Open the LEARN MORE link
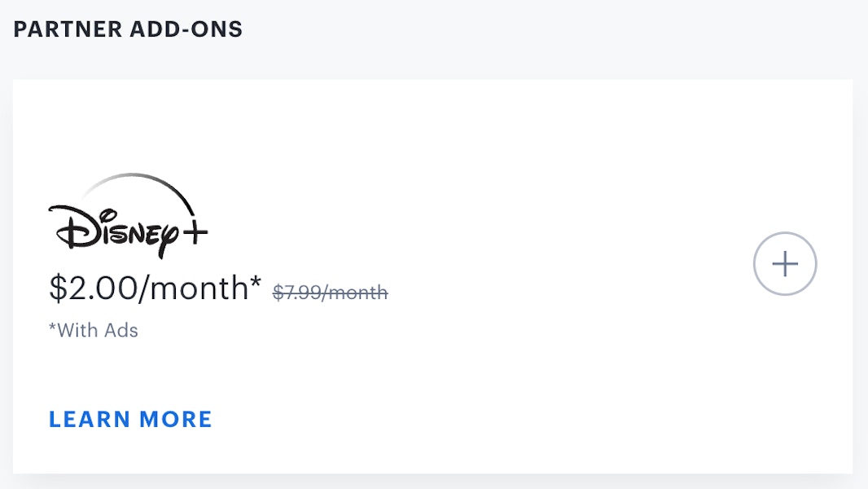The height and width of the screenshot is (489, 868). (x=130, y=419)
